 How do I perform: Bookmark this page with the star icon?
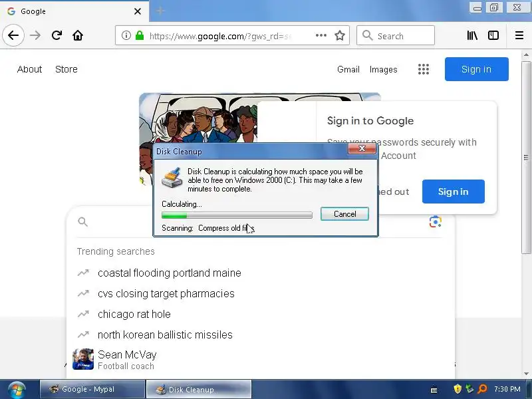pyautogui.click(x=340, y=35)
